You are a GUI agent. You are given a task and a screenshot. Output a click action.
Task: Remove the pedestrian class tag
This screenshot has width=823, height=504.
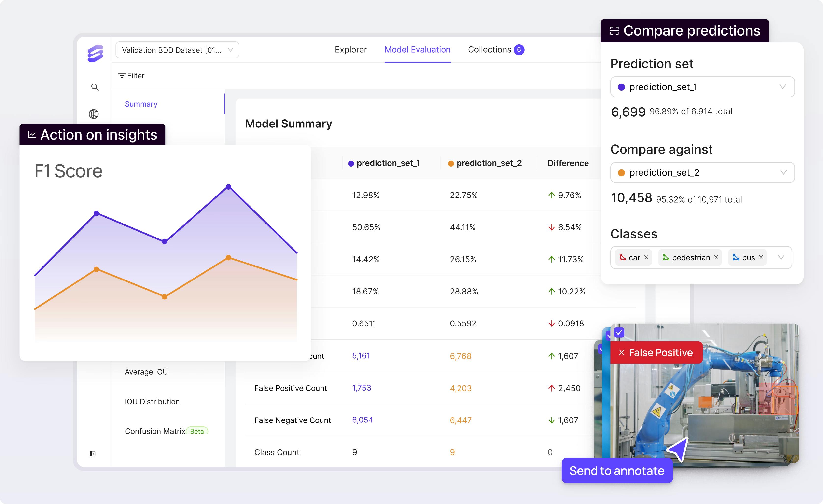coord(716,257)
